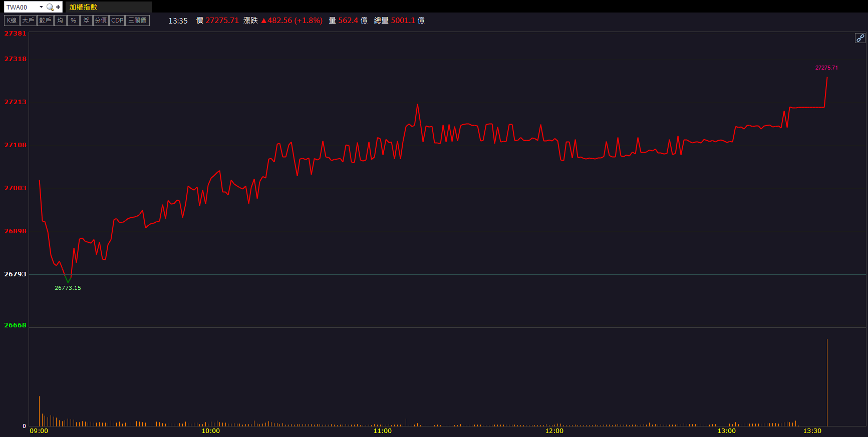Select the 加權指數 title tab
This screenshot has width=868, height=437.
point(83,7)
